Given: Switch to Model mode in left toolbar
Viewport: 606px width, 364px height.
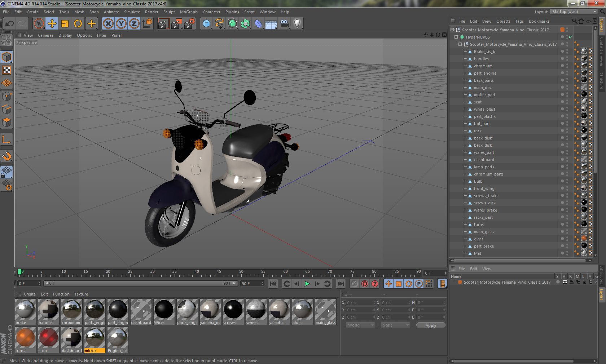Looking at the screenshot, I should (7, 57).
